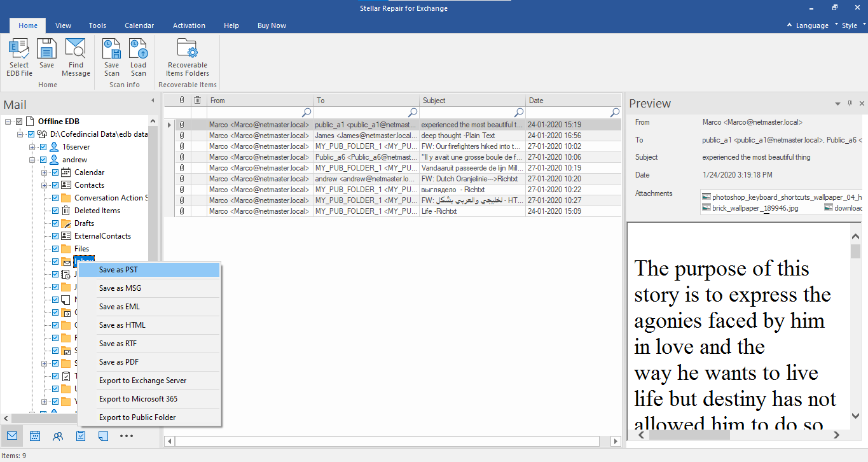Switch to Calendar view icon at bottom

[x=35, y=436]
